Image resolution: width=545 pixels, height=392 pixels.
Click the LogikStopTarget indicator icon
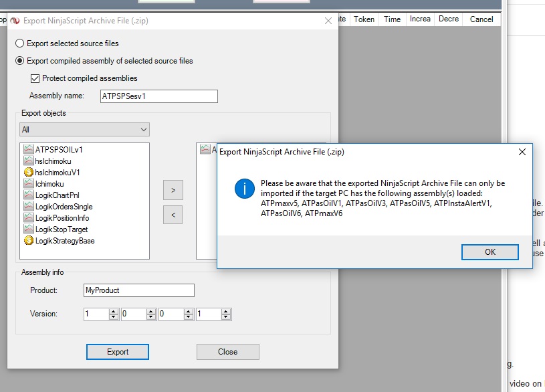tap(29, 229)
